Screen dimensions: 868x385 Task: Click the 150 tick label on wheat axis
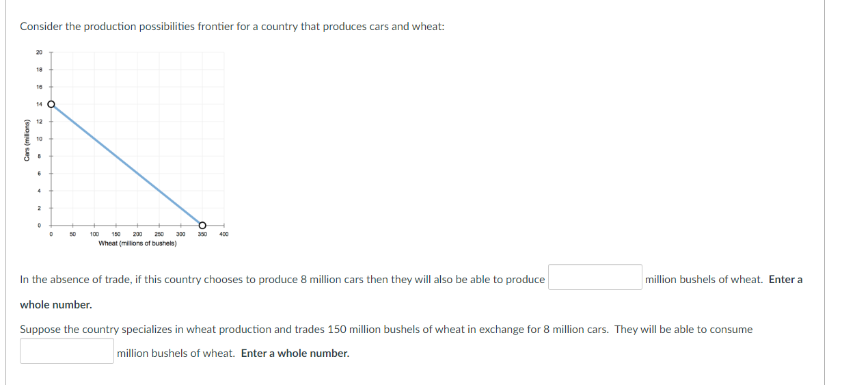point(116,235)
